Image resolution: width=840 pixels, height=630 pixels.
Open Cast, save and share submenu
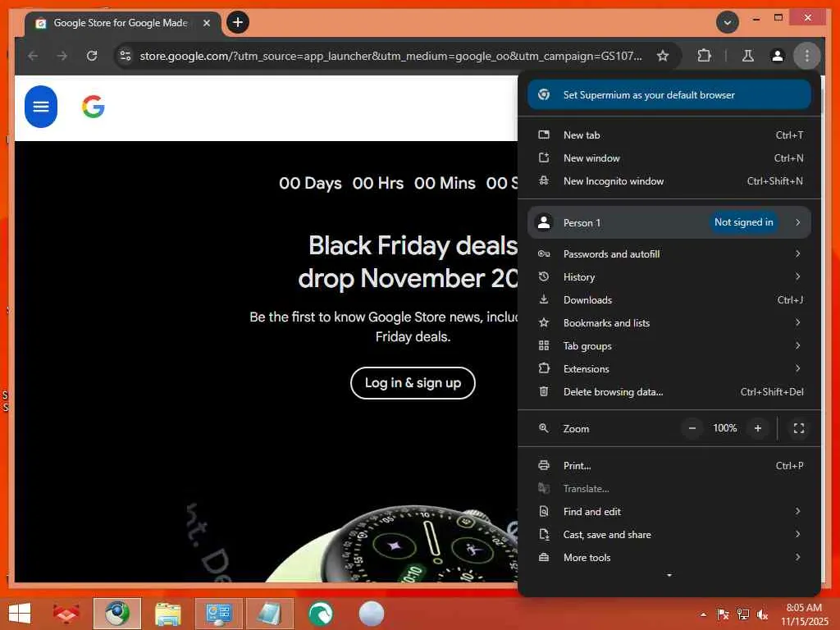pos(669,535)
